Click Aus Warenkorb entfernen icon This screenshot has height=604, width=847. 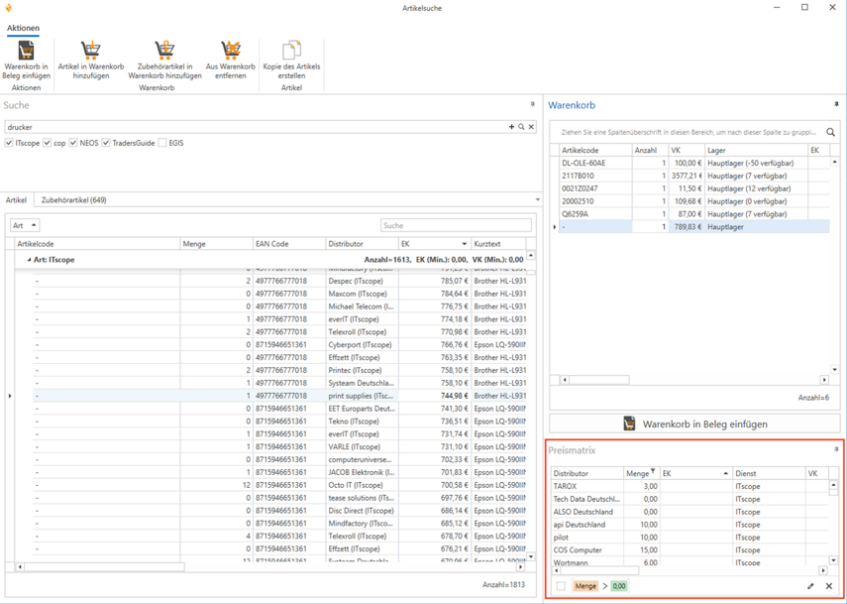[231, 51]
